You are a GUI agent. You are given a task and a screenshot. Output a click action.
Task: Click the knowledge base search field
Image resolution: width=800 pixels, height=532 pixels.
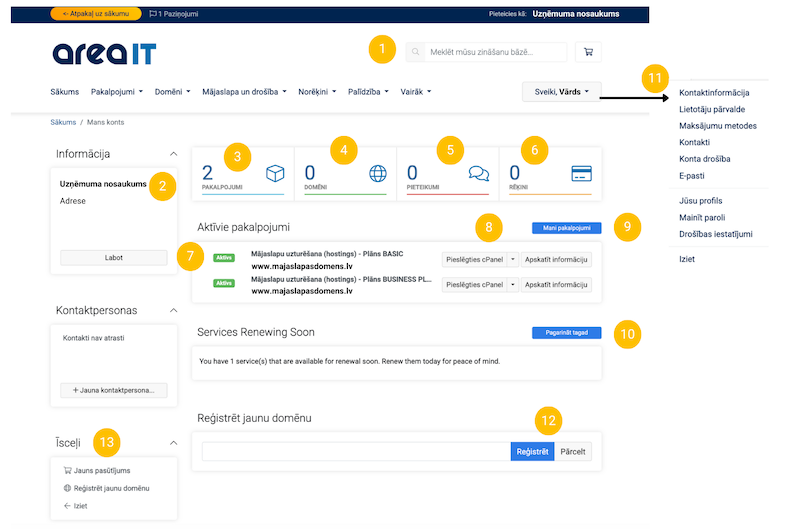click(495, 52)
